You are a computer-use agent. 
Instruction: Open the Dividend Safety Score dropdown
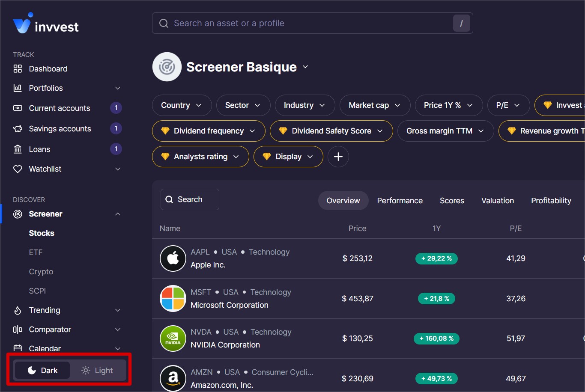coord(331,131)
